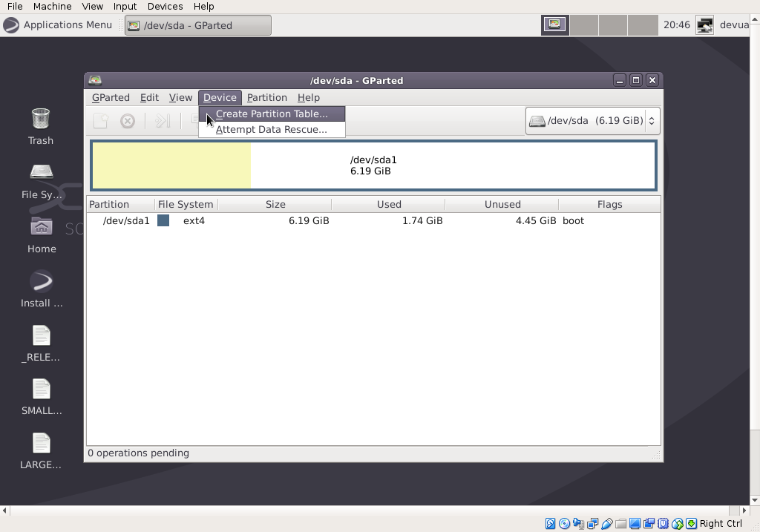Open the View menu in GParted

click(x=180, y=97)
